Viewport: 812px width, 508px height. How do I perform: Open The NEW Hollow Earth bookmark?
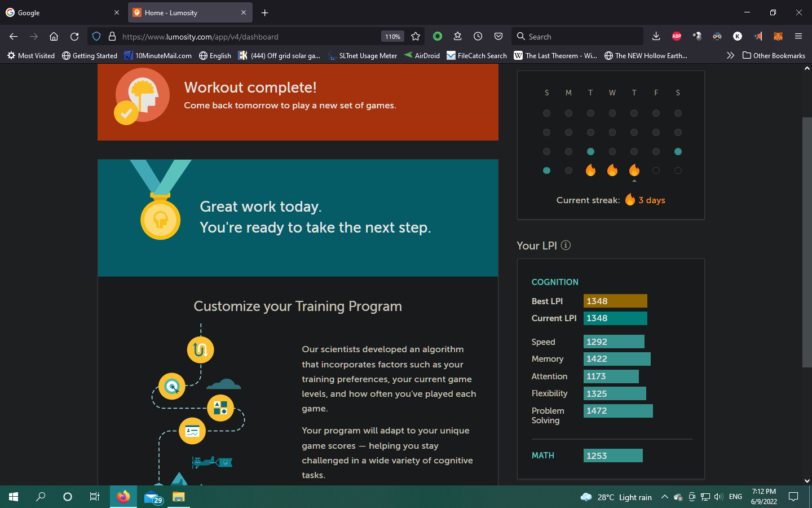coord(646,55)
